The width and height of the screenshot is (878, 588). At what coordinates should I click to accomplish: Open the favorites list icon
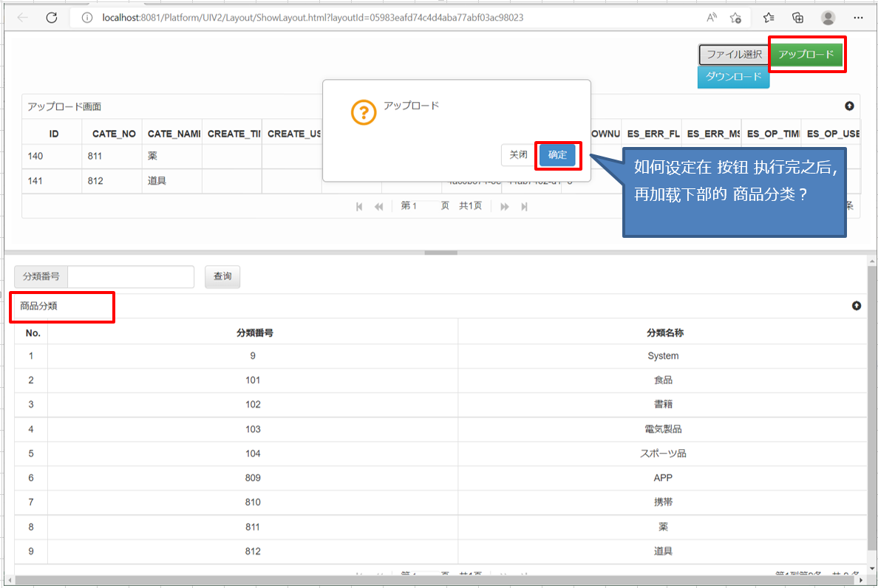[769, 18]
